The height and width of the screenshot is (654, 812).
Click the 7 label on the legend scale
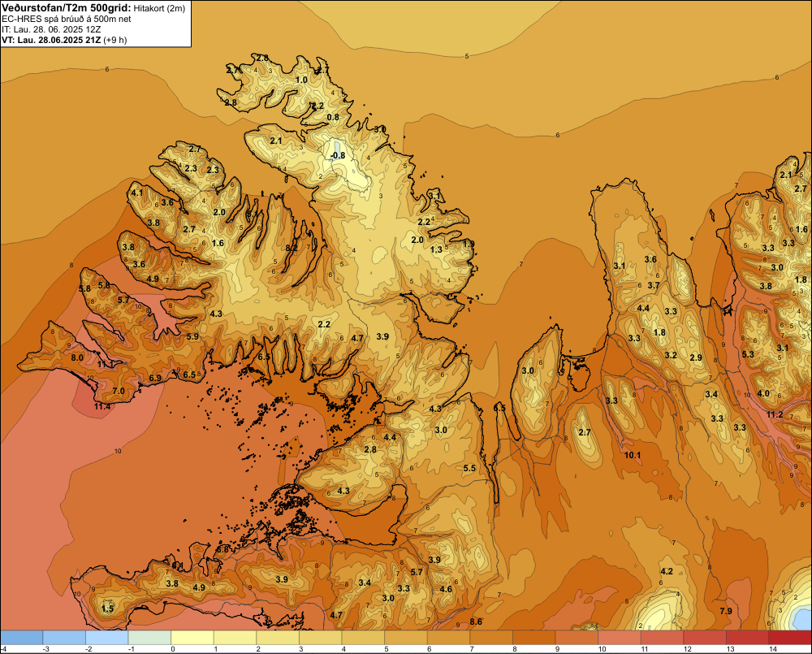(472, 649)
